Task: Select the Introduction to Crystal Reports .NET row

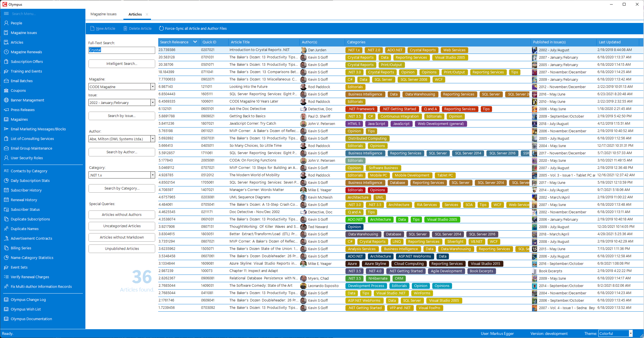Action: tap(400, 50)
